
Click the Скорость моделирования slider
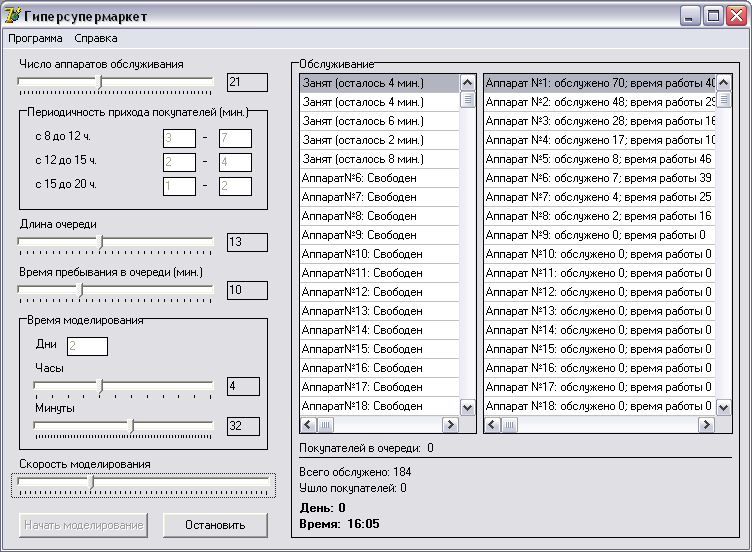(143, 485)
